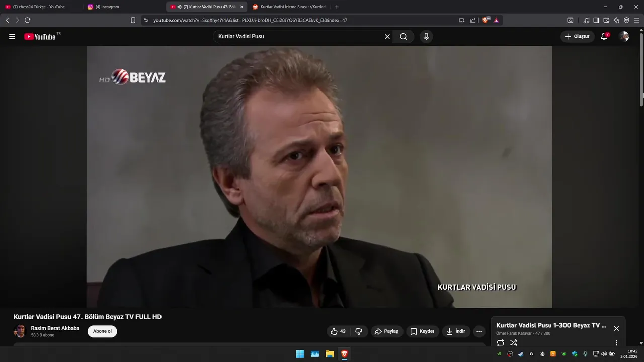Image resolution: width=644 pixels, height=362 pixels.
Task: Open a new browser tab
Action: (337, 7)
